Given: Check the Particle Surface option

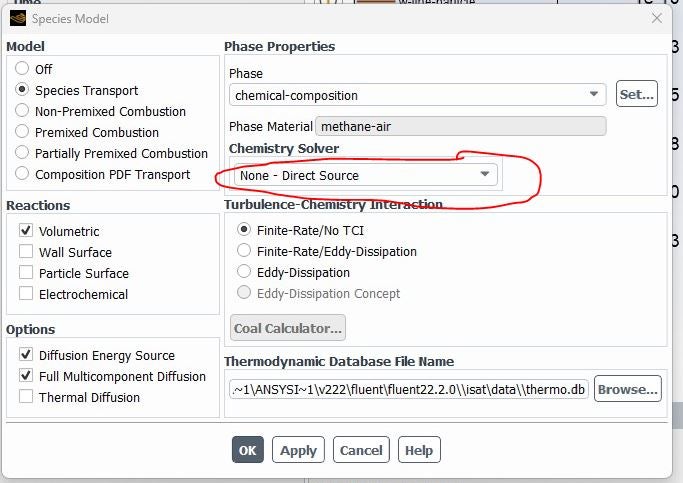Looking at the screenshot, I should (x=26, y=273).
